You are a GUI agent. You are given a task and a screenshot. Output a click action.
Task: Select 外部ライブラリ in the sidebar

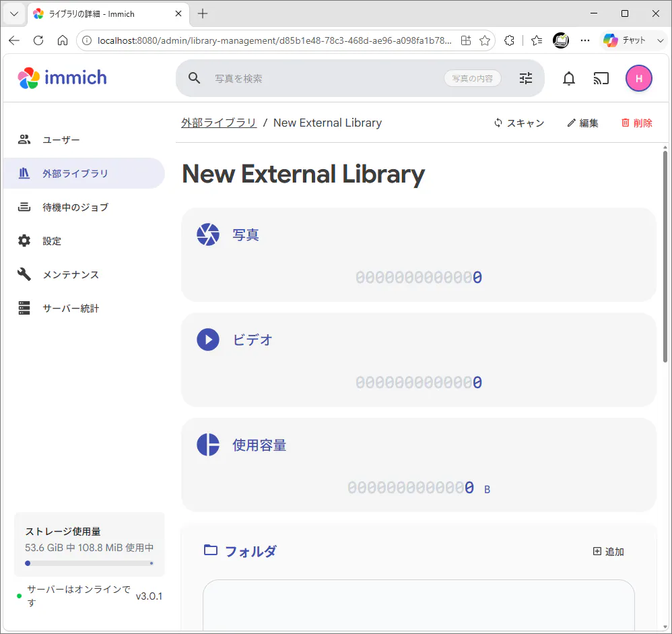coord(84,173)
